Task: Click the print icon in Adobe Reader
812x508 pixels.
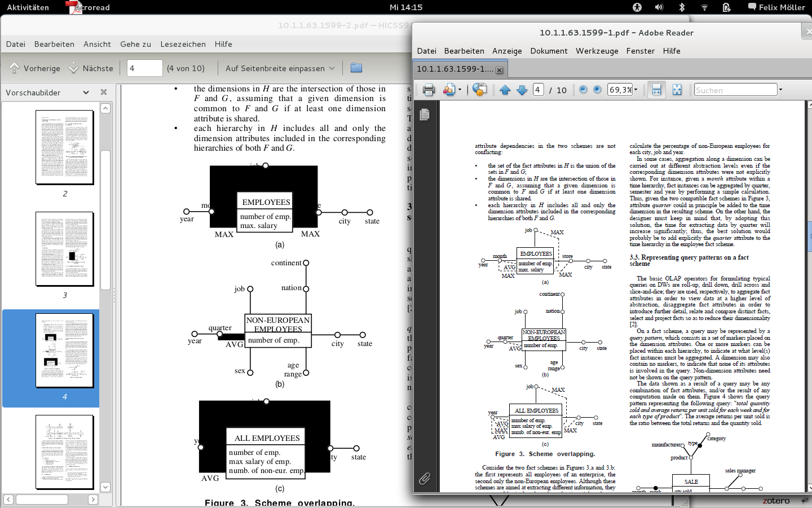Action: [429, 90]
